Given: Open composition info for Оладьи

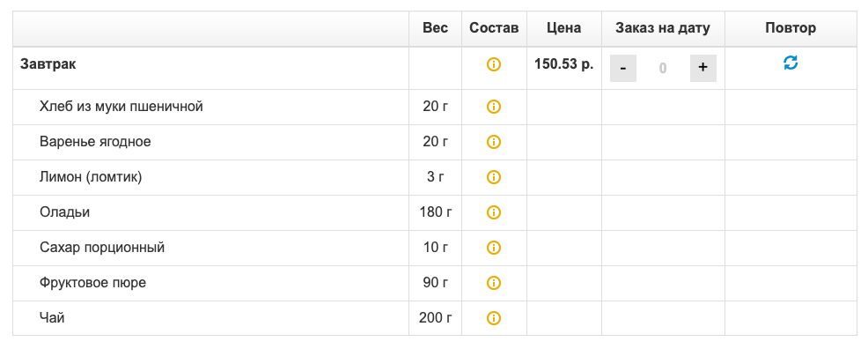Looking at the screenshot, I should (493, 212).
